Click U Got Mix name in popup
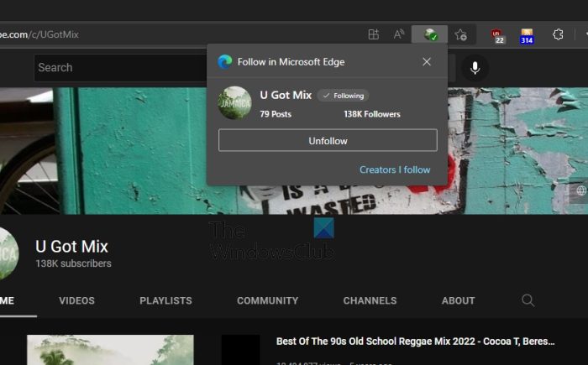 [286, 95]
